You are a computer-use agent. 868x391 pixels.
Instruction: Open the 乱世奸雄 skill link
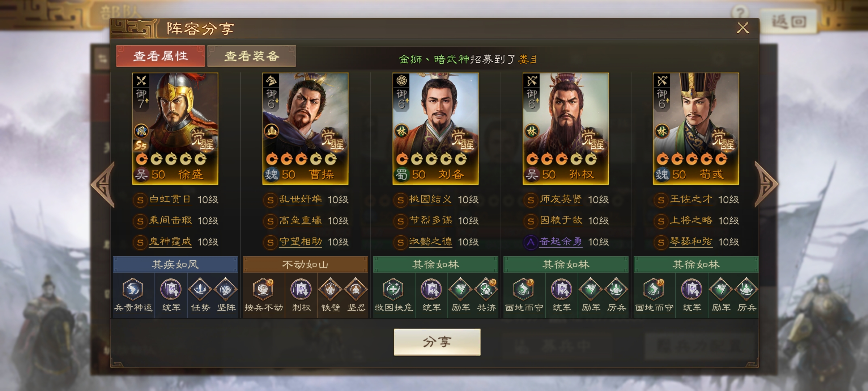pyautogui.click(x=300, y=199)
